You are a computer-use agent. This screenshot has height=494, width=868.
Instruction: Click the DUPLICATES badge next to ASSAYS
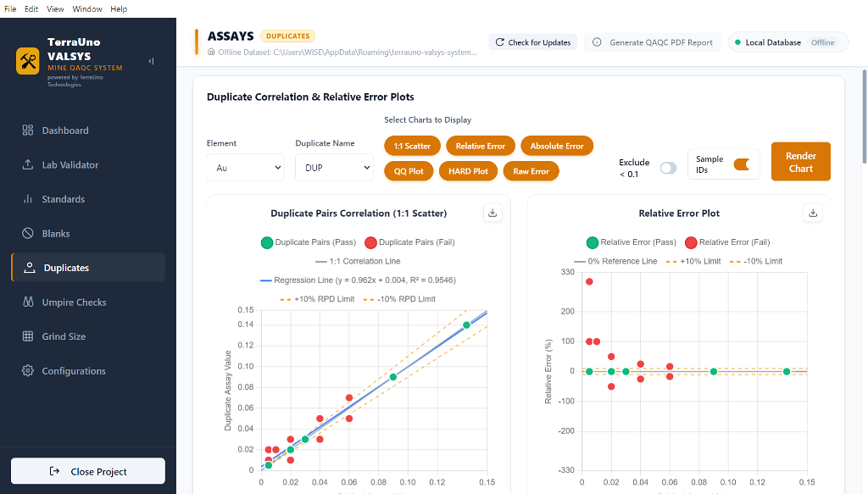coord(288,36)
